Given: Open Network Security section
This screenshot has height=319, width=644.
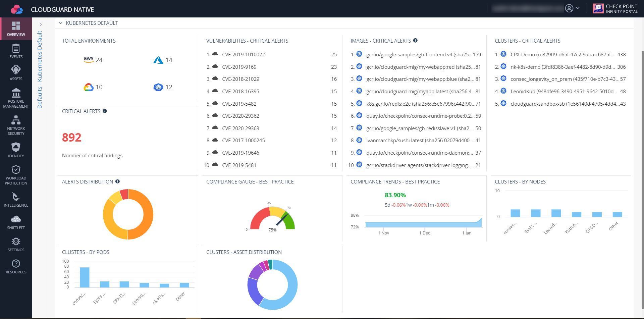Looking at the screenshot, I should click(x=16, y=125).
